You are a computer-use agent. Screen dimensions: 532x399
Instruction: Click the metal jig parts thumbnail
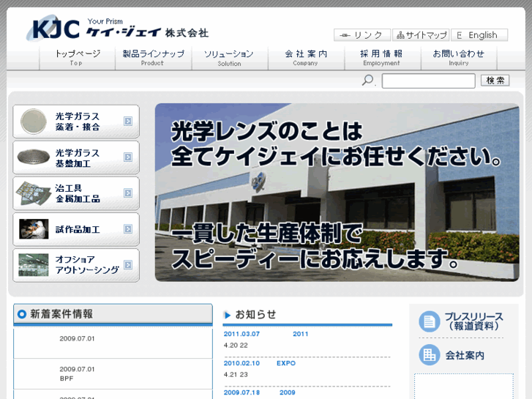pos(33,193)
